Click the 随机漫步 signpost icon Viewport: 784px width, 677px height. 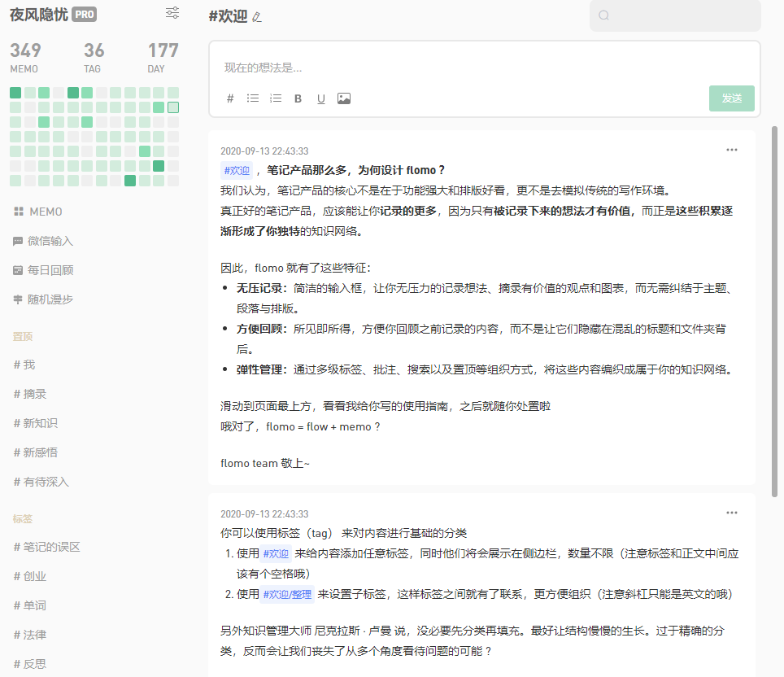[x=18, y=299]
